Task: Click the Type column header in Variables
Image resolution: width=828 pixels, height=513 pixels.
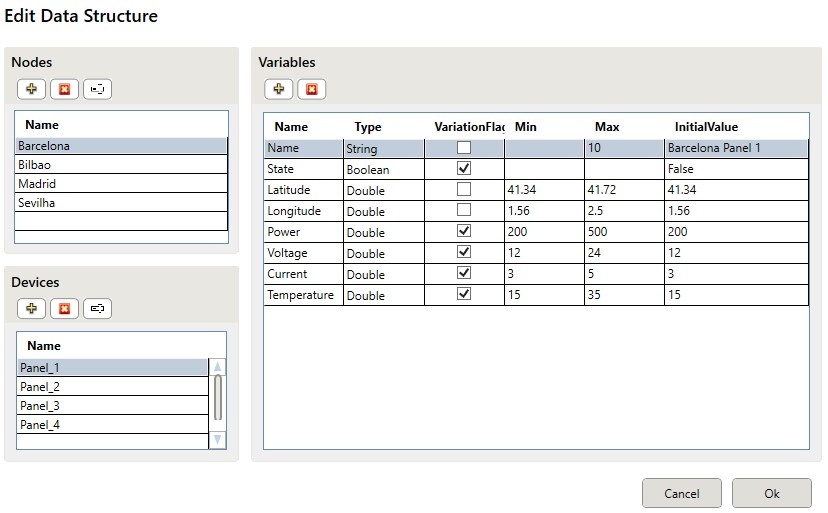Action: coord(368,127)
